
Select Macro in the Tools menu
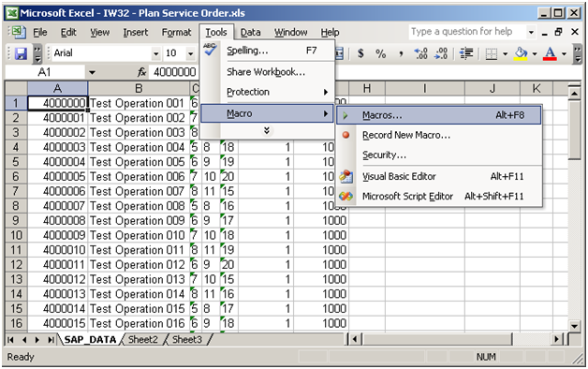tap(267, 113)
